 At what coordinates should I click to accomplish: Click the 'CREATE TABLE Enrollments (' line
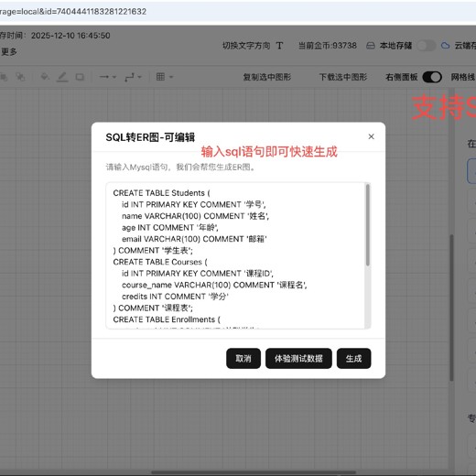pos(167,319)
